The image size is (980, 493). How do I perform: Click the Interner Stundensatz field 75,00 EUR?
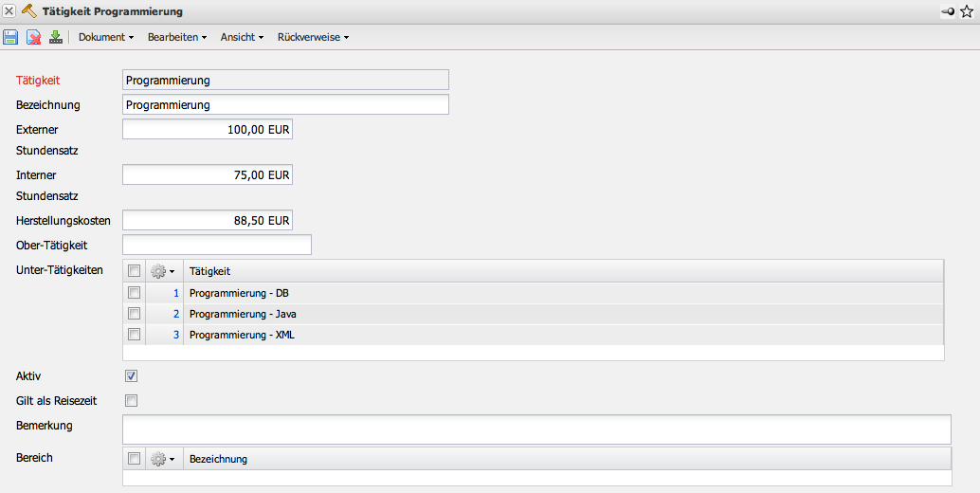point(208,175)
